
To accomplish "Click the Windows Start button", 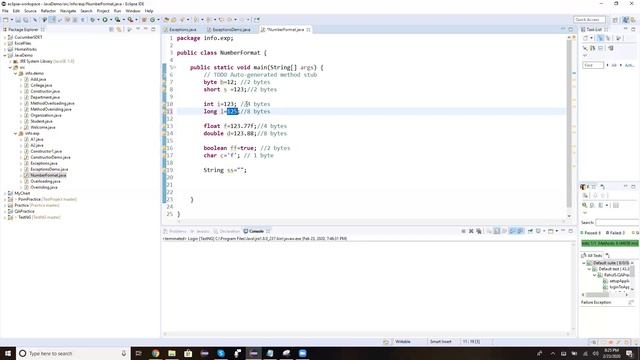I will click(8, 353).
